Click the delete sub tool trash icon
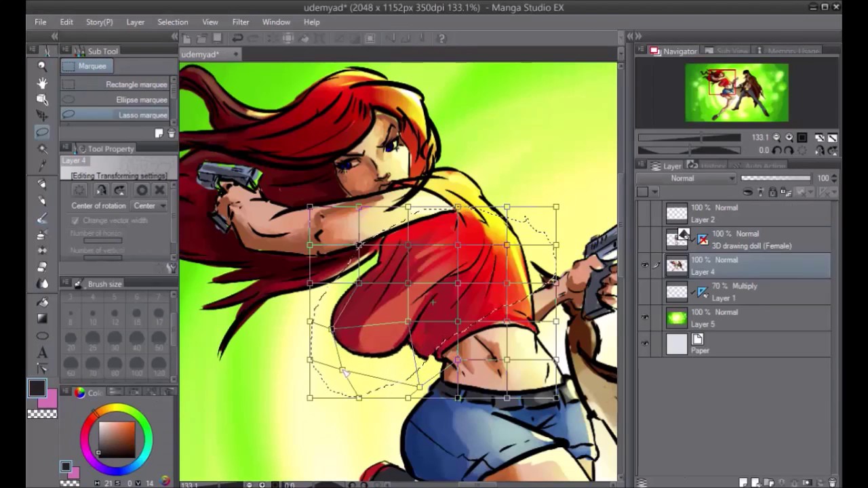This screenshot has height=488, width=868. [171, 134]
